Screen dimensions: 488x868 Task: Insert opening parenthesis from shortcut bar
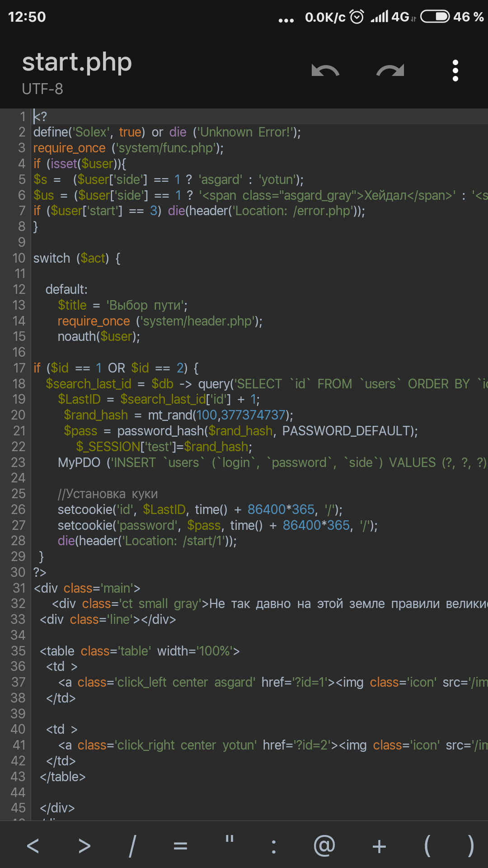tap(427, 846)
